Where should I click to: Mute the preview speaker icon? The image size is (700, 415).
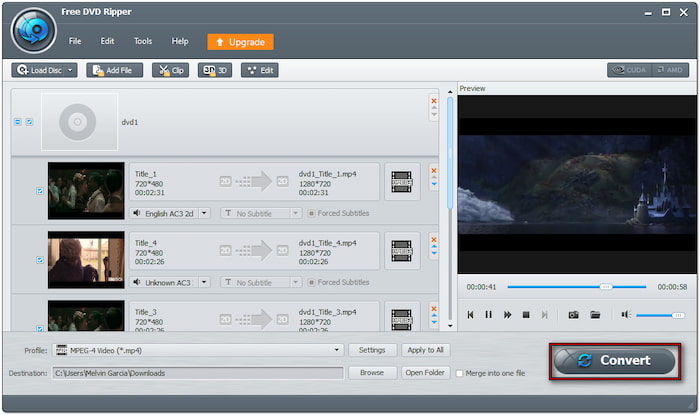626,315
